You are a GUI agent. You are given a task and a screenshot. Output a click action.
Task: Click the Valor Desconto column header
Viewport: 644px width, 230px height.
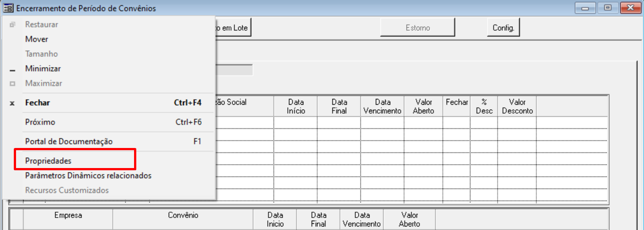(x=517, y=107)
